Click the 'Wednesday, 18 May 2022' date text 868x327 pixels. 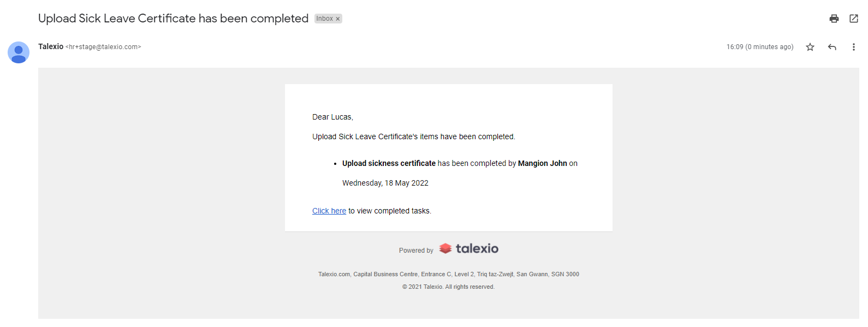point(385,183)
